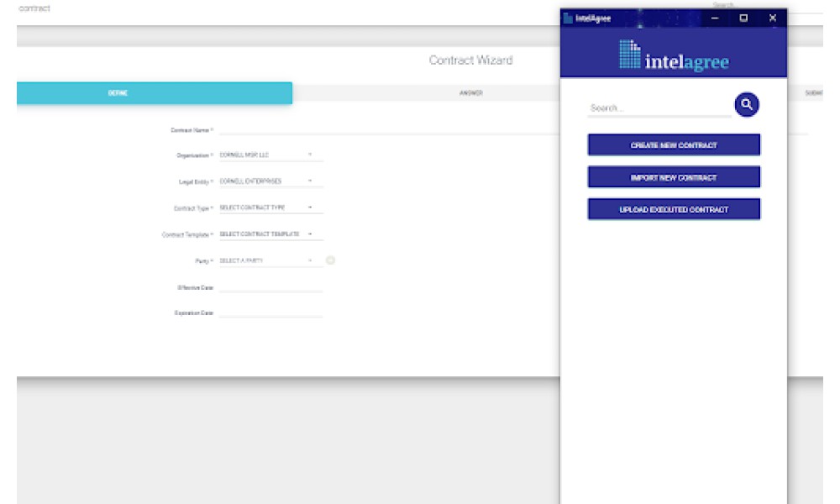Click the blue magnifier search button
The image size is (840, 504).
(x=746, y=104)
